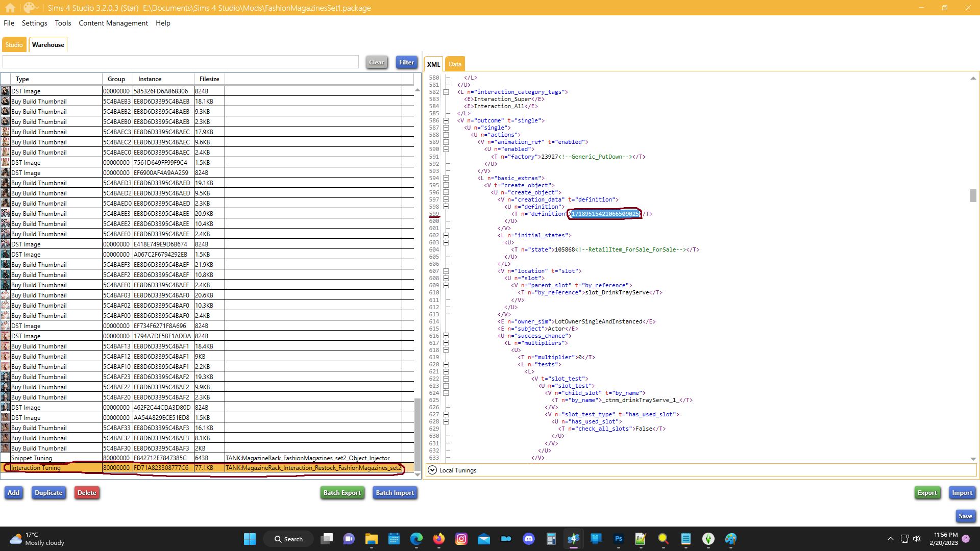This screenshot has width=980, height=551.
Task: Click the home icon in title bar
Action: 10,8
